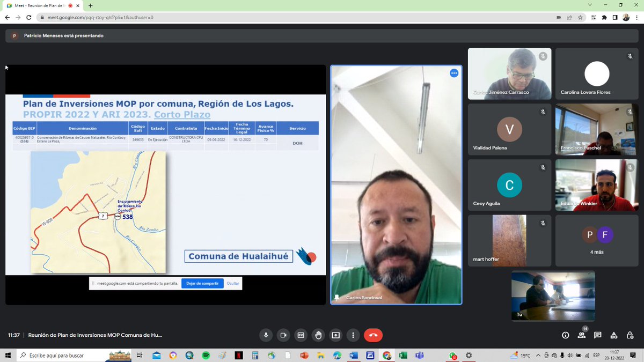Open taskbar clock and date
Screen dimensions: 644x362
(614, 356)
